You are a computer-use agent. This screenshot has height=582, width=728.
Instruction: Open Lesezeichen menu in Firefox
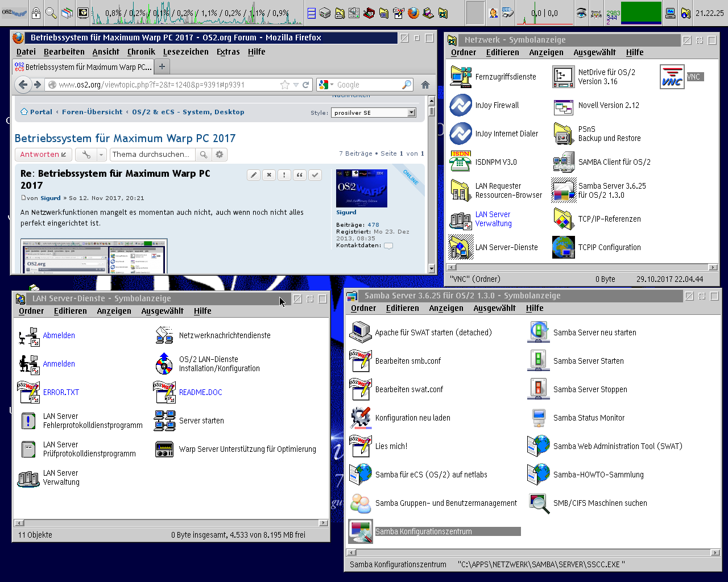186,52
